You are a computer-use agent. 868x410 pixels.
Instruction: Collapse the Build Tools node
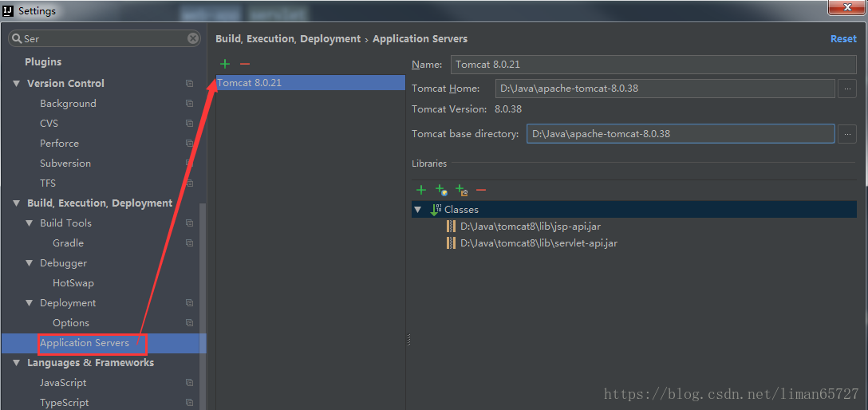[x=30, y=223]
